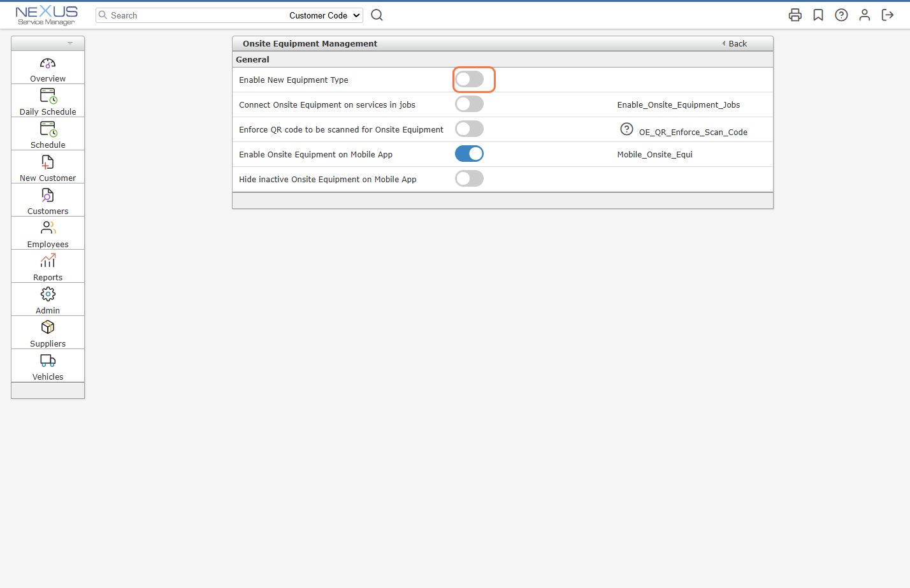This screenshot has width=910, height=588.
Task: Click in the Search field
Action: click(191, 15)
